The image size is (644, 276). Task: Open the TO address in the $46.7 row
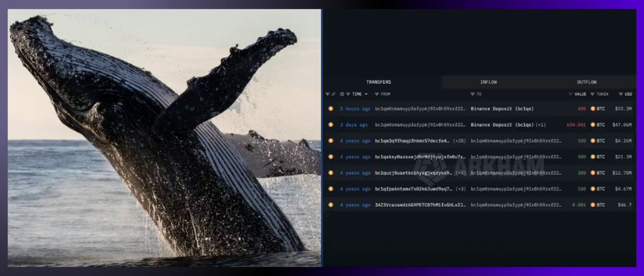(x=516, y=205)
